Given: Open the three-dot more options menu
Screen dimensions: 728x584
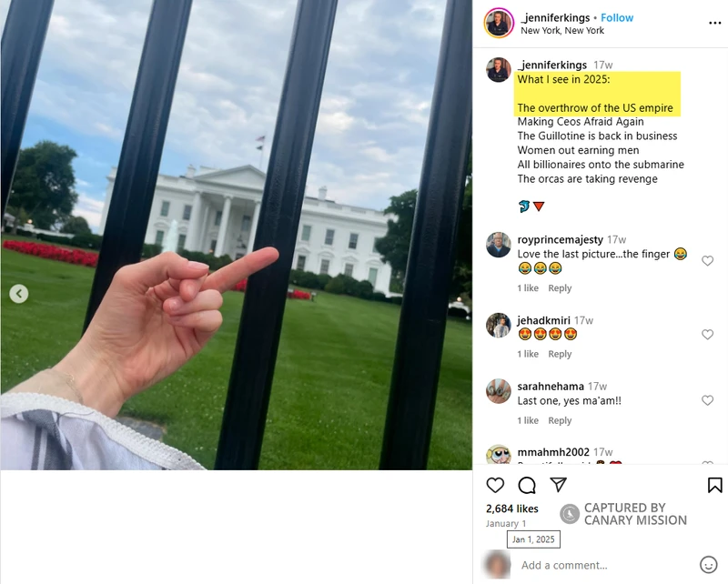Looking at the screenshot, I should 715,24.
